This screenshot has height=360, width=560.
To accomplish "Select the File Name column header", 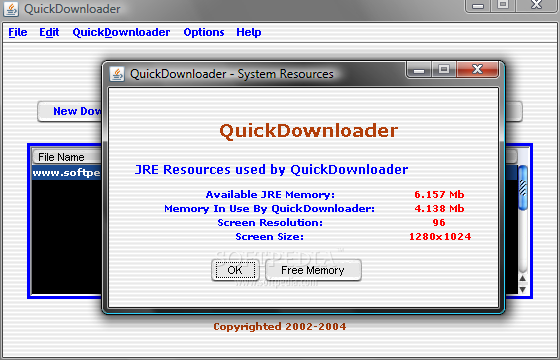I will [x=67, y=157].
